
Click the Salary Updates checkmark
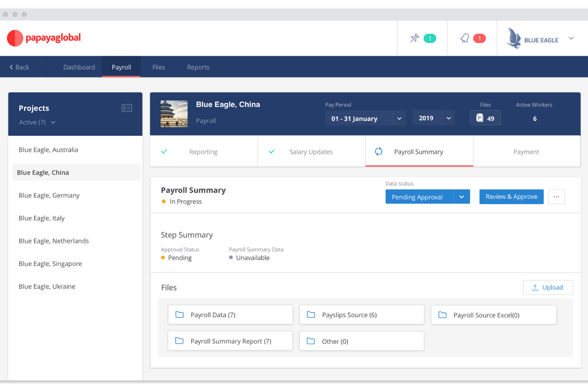[x=272, y=152]
